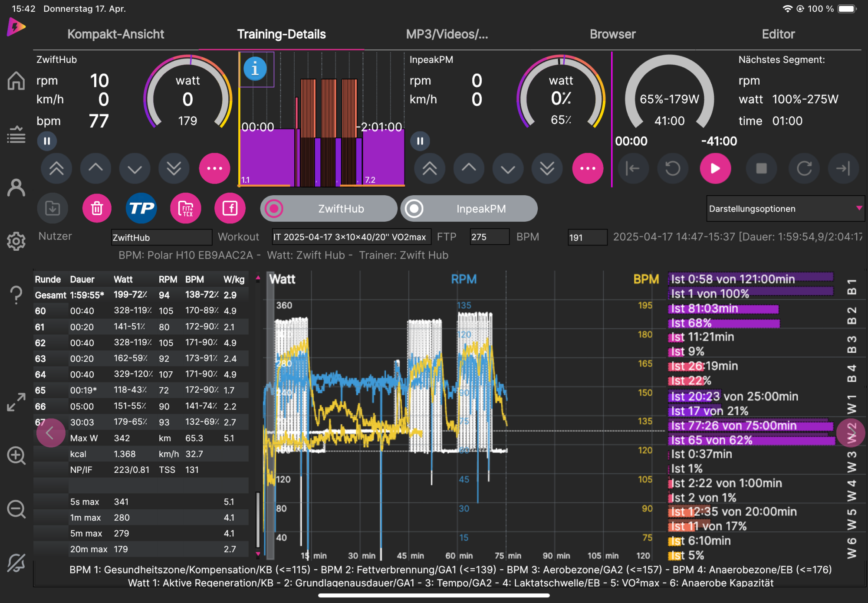This screenshot has height=603, width=868.
Task: Open Darstellungsoptionen dropdown
Action: [x=786, y=209]
